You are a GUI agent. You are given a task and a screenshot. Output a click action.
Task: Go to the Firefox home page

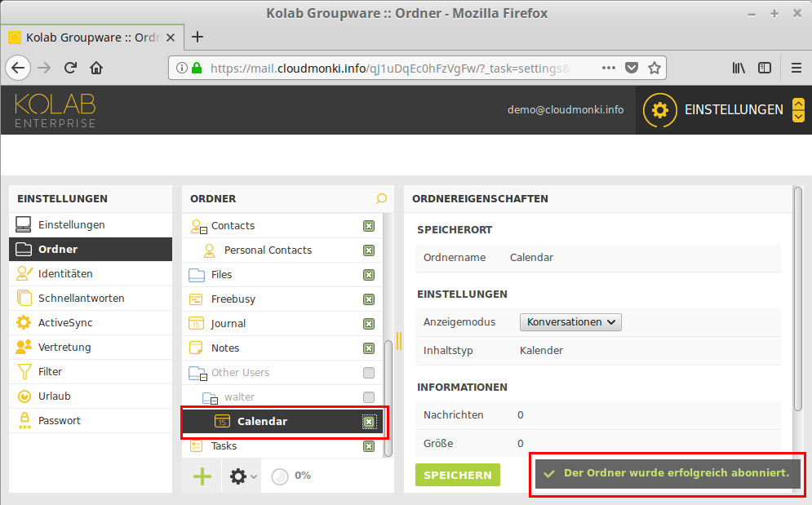96,68
